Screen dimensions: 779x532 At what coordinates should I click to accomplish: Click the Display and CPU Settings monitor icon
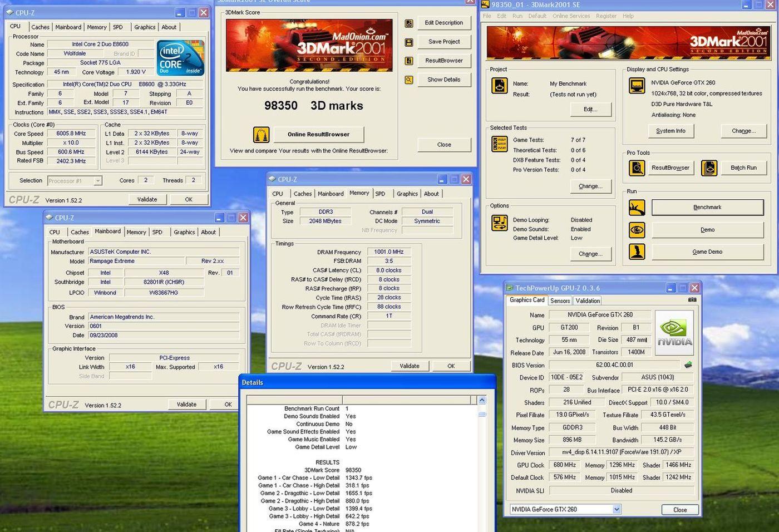[637, 85]
